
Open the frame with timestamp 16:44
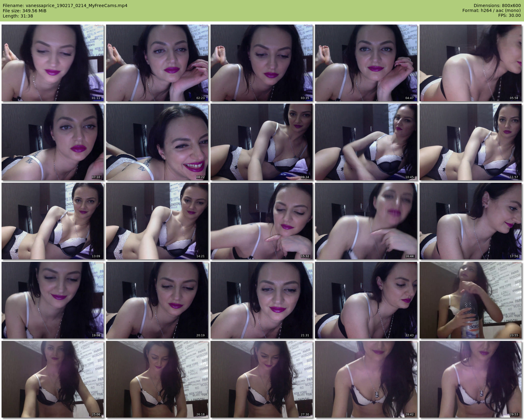click(366, 221)
